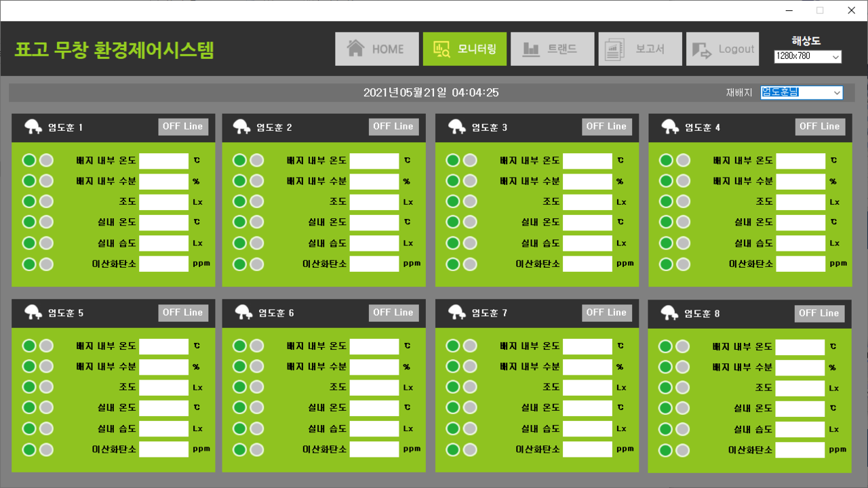Click the bar chart icon on the 트랜드 tab
868x488 pixels.
530,49
